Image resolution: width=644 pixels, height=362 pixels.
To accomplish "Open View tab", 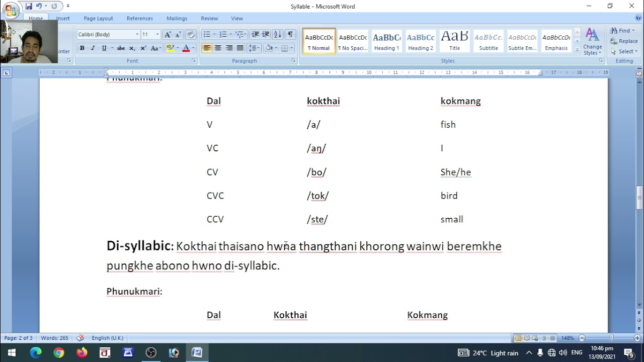I will click(x=237, y=19).
